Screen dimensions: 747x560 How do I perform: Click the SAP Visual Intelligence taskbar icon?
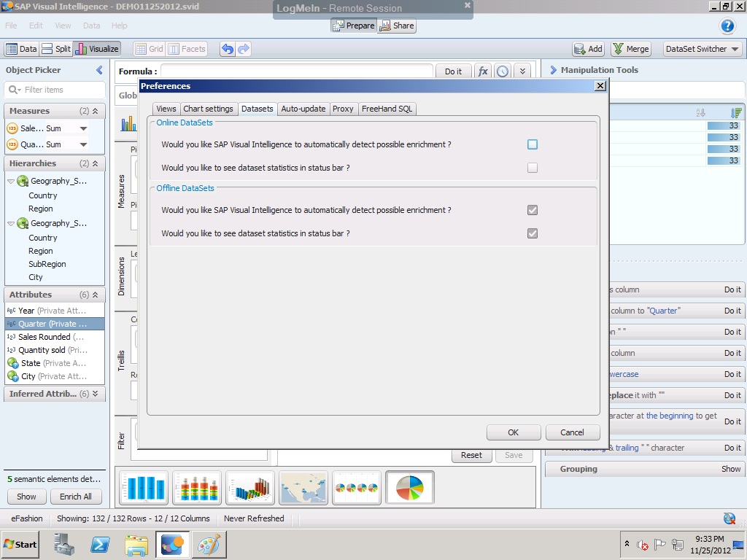pos(172,544)
